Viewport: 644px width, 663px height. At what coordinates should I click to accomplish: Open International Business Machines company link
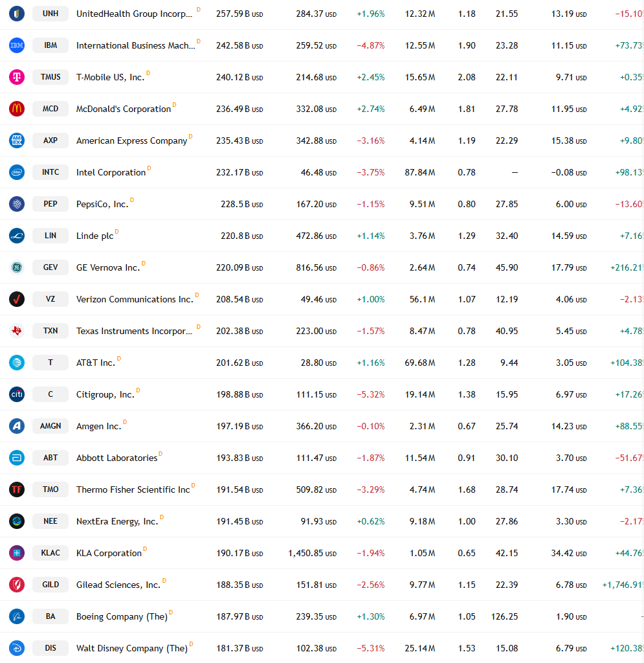pyautogui.click(x=136, y=46)
